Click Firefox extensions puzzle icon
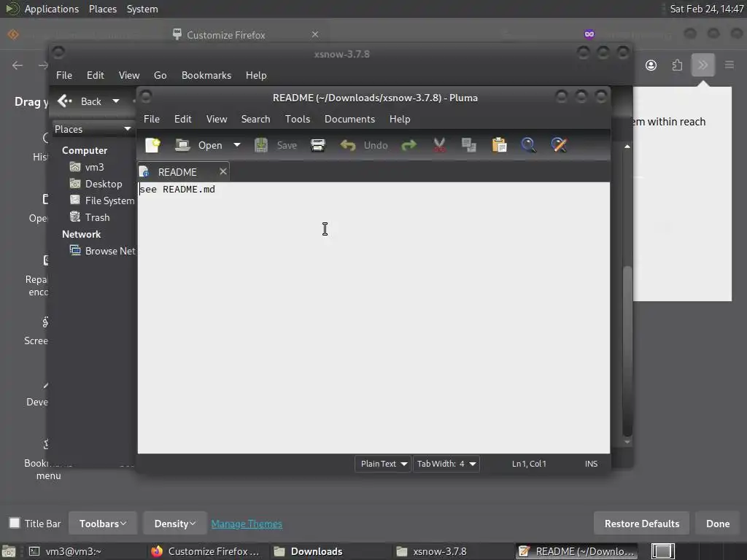747x560 pixels. point(677,65)
